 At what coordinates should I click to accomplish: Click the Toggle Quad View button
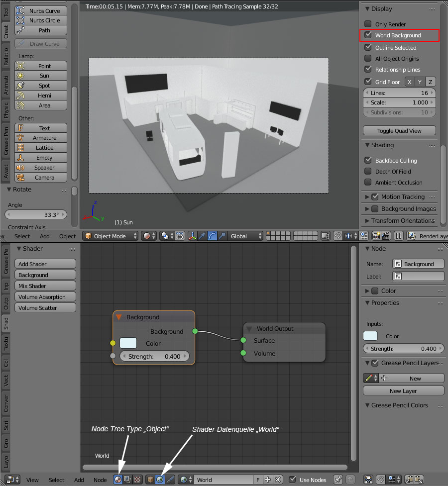[x=399, y=131]
